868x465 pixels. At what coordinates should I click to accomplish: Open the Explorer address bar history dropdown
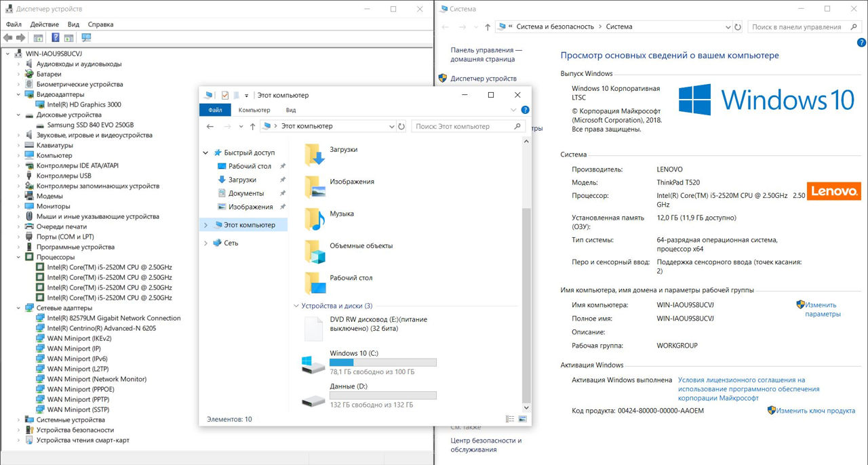click(x=391, y=126)
